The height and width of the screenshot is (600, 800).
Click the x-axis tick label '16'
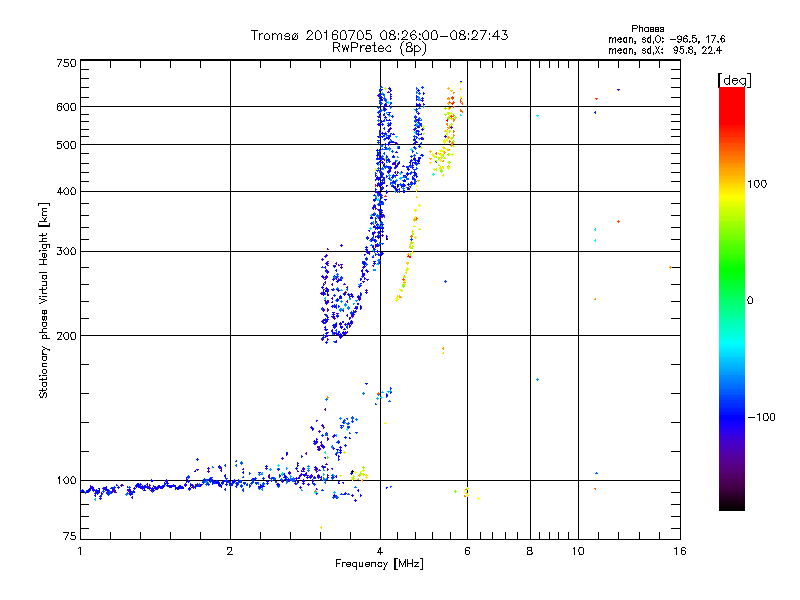point(680,551)
